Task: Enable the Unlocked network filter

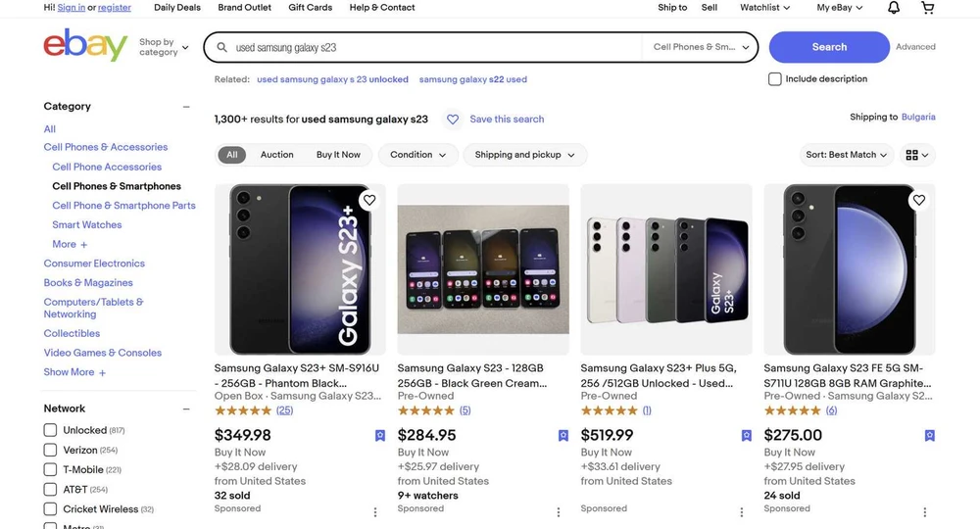Action: pyautogui.click(x=50, y=430)
